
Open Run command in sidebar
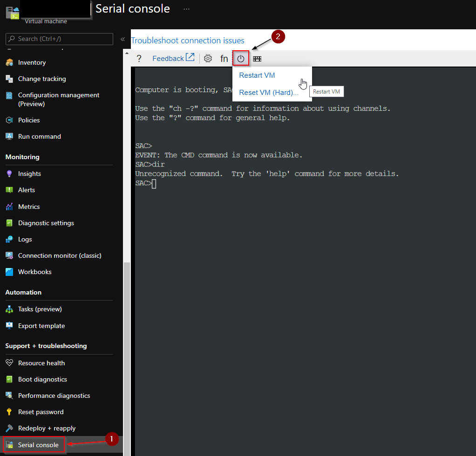point(40,136)
